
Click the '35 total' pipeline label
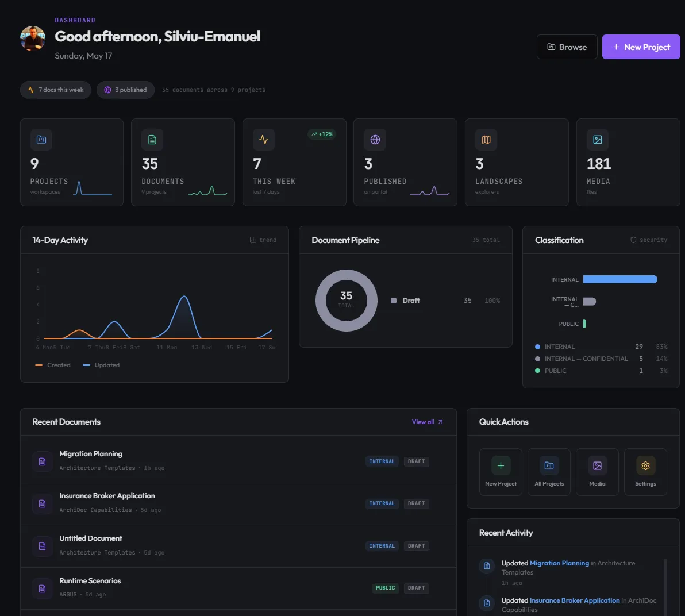point(486,240)
